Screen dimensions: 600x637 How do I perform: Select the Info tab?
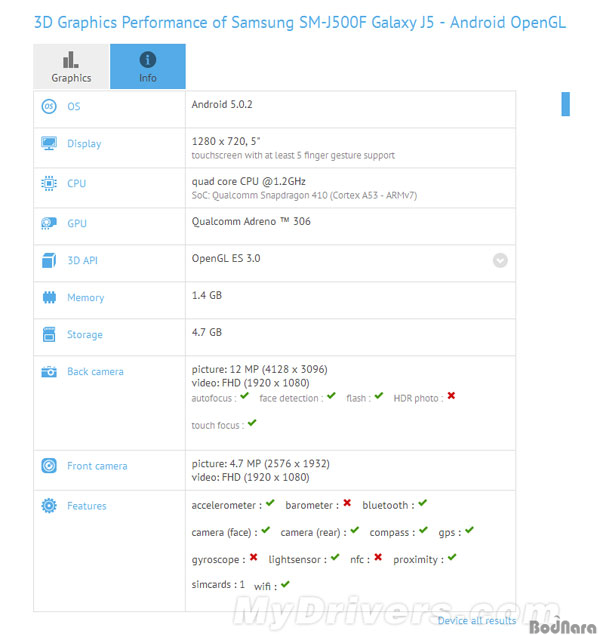tap(148, 66)
